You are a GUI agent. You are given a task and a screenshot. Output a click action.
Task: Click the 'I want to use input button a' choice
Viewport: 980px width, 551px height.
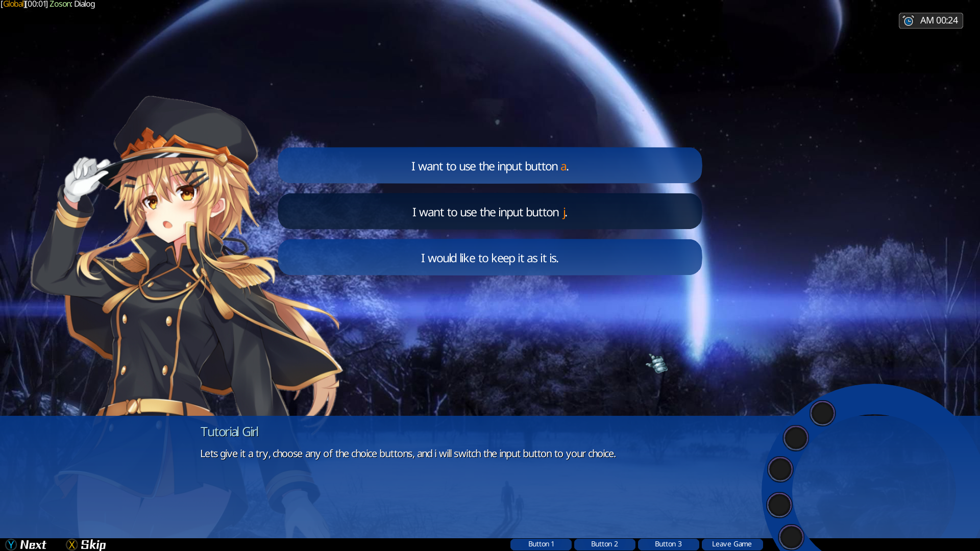490,166
